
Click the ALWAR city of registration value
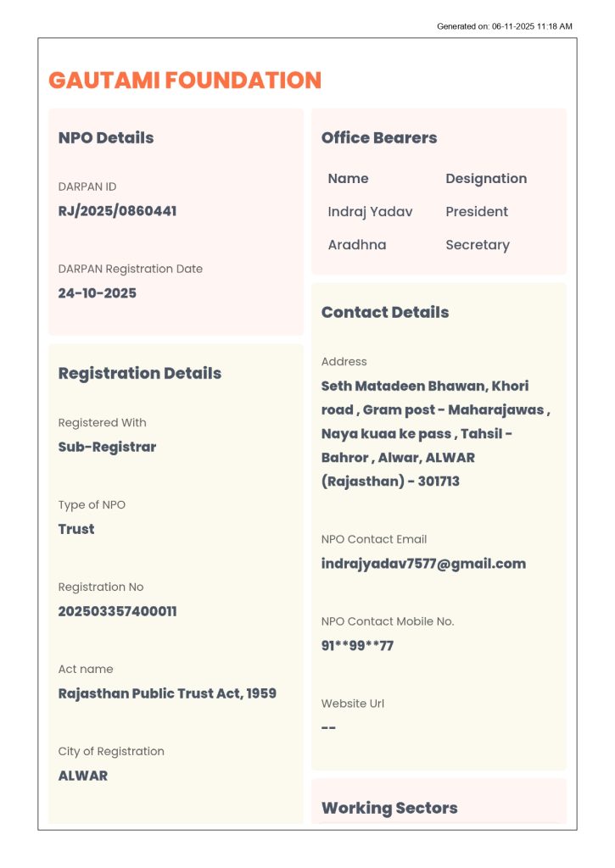coord(83,776)
